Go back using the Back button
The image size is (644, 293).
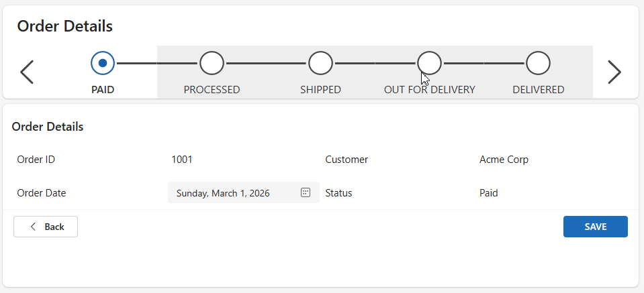pos(46,227)
